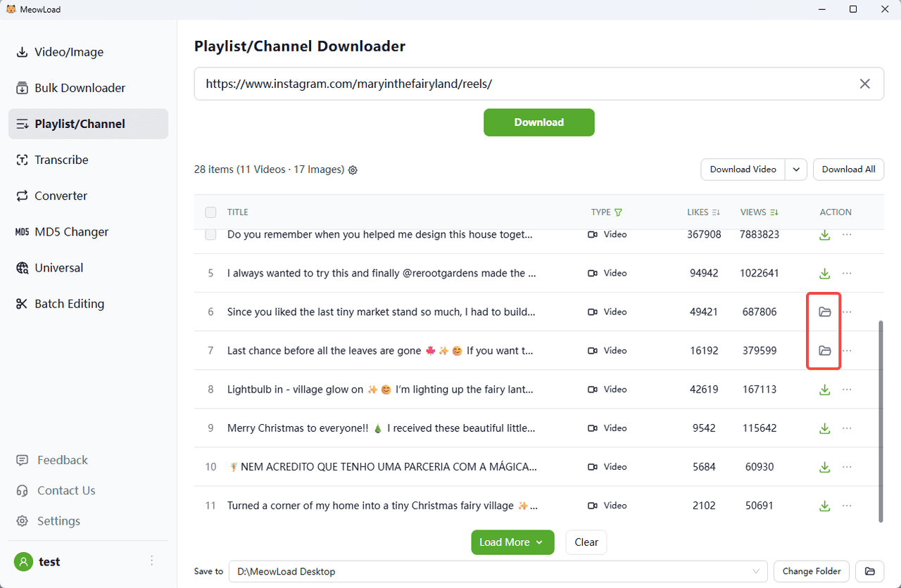901x588 pixels.
Task: Clear the URL input with X icon
Action: pyautogui.click(x=865, y=84)
